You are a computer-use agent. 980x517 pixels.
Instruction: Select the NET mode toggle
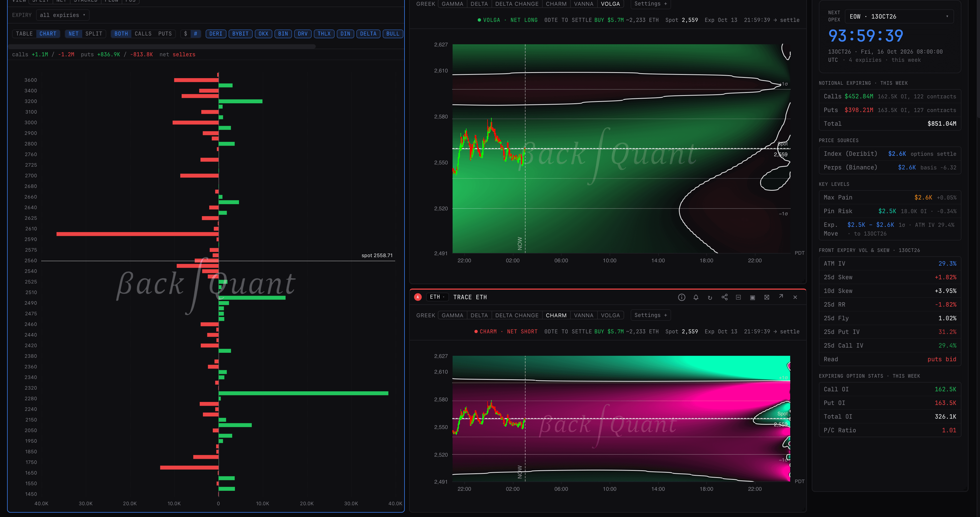tap(73, 34)
